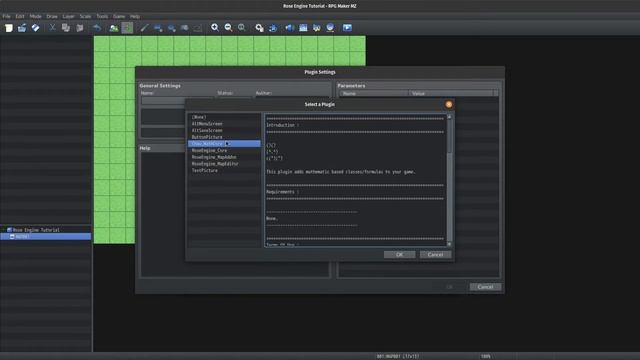This screenshot has height=360, width=640.
Task: Click the Paste toolbar icon
Action: tap(80, 28)
